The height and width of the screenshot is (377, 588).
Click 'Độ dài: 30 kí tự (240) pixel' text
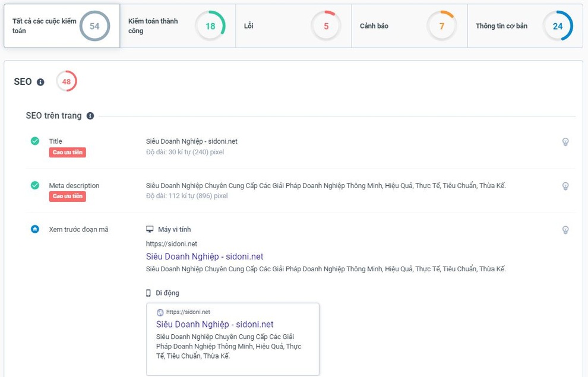pyautogui.click(x=185, y=152)
